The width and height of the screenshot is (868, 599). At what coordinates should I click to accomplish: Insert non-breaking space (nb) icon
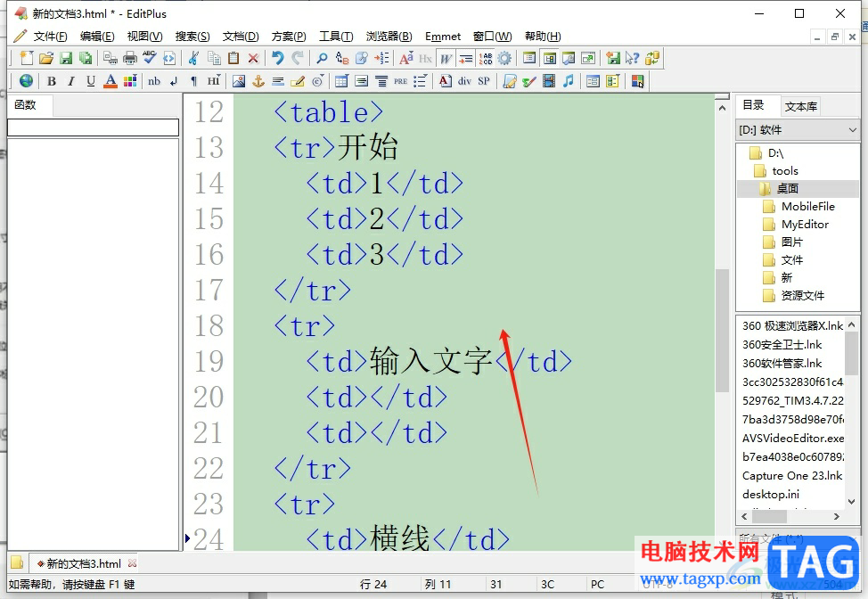154,81
